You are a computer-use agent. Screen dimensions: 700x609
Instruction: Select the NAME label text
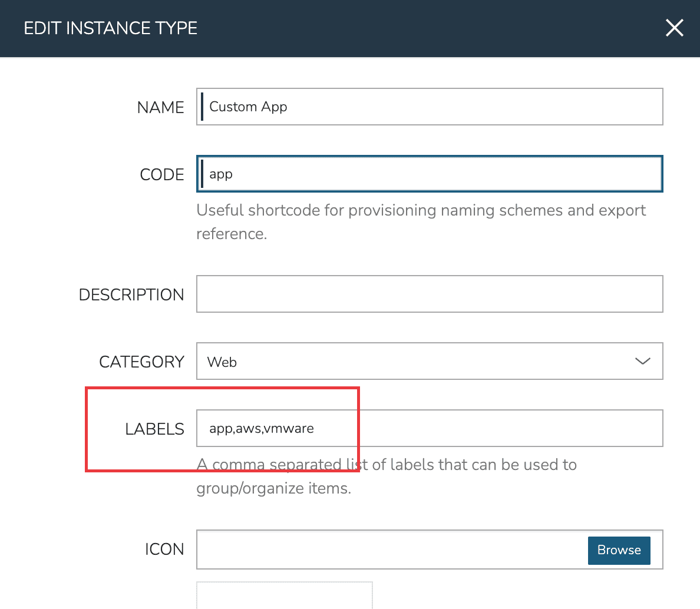click(160, 107)
